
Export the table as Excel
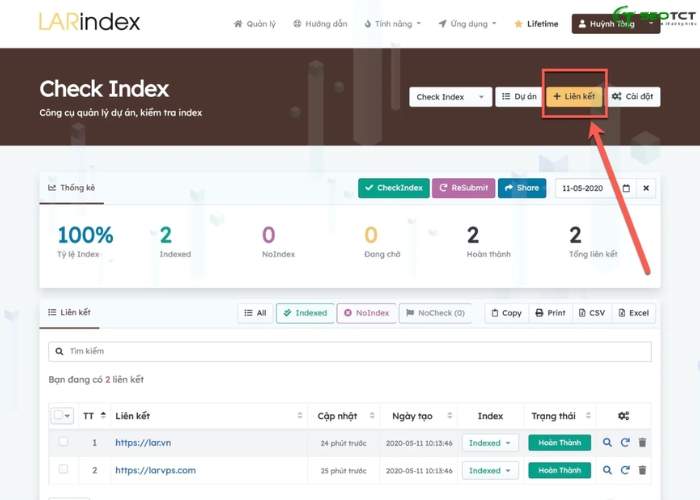(634, 313)
